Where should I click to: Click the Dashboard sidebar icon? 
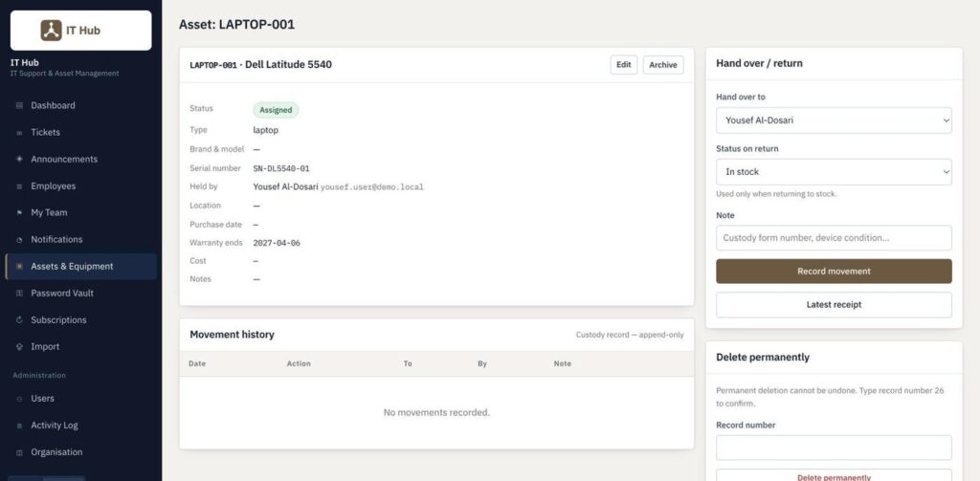coord(19,105)
